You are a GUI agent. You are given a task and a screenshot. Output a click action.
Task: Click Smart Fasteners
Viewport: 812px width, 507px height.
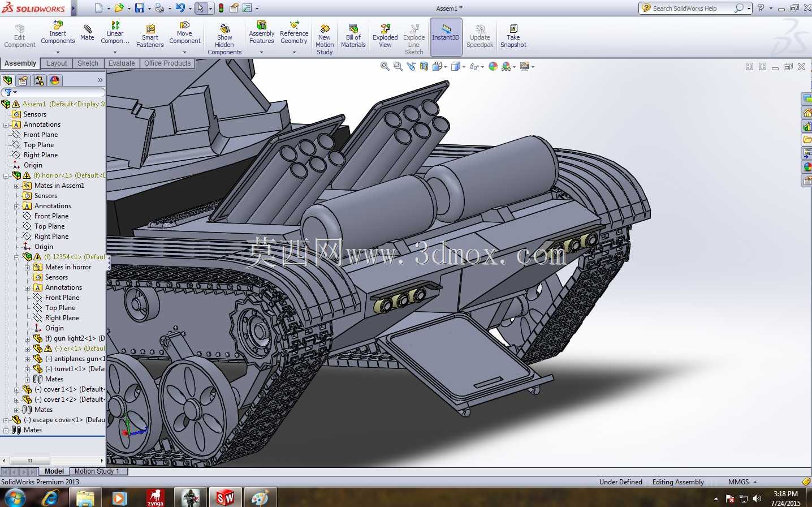click(150, 37)
